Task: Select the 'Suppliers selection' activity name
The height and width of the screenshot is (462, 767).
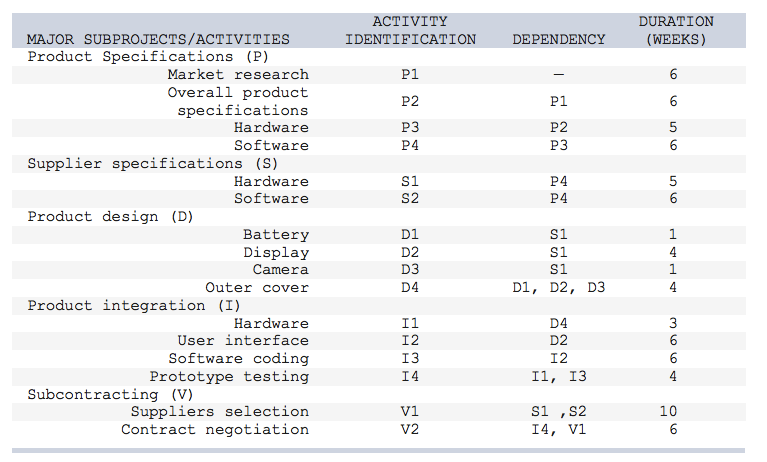Action: click(x=220, y=412)
